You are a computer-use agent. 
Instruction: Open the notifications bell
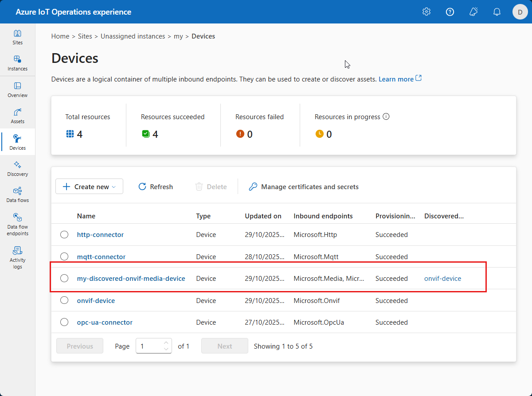coord(497,12)
